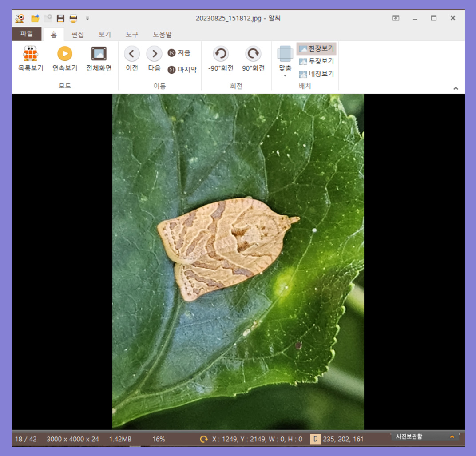Open the 도구 tools menu tab

pos(131,34)
